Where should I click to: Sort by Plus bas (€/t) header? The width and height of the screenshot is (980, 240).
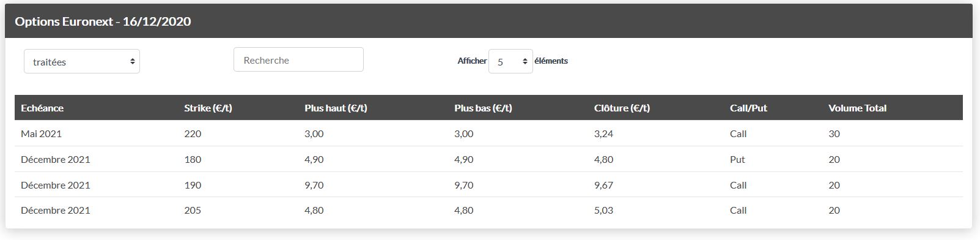[x=483, y=108]
